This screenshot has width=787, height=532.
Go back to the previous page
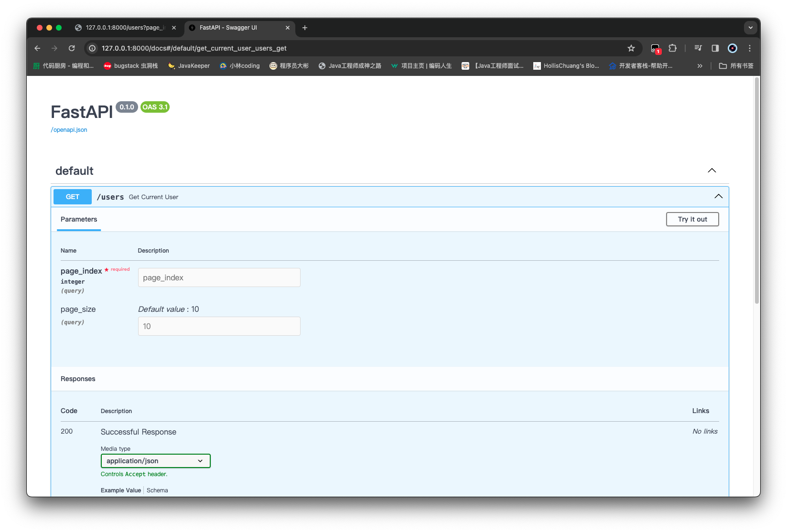pos(37,48)
